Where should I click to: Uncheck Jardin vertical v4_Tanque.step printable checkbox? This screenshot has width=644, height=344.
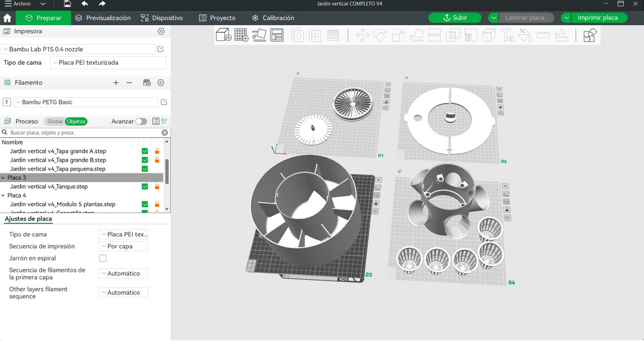click(145, 187)
